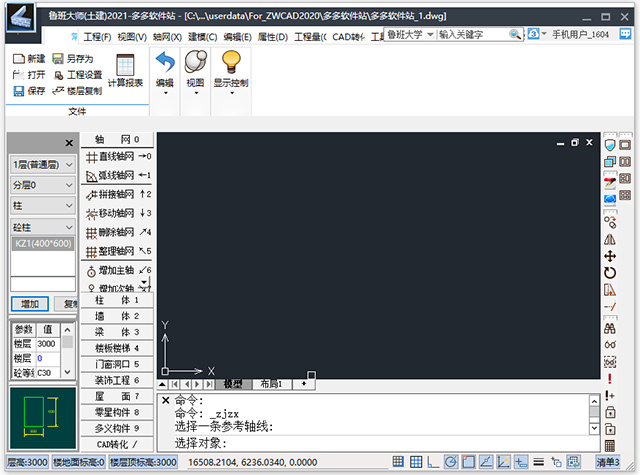Select the 整理轴网 tidy grid tool
640x475 pixels.
(x=117, y=251)
